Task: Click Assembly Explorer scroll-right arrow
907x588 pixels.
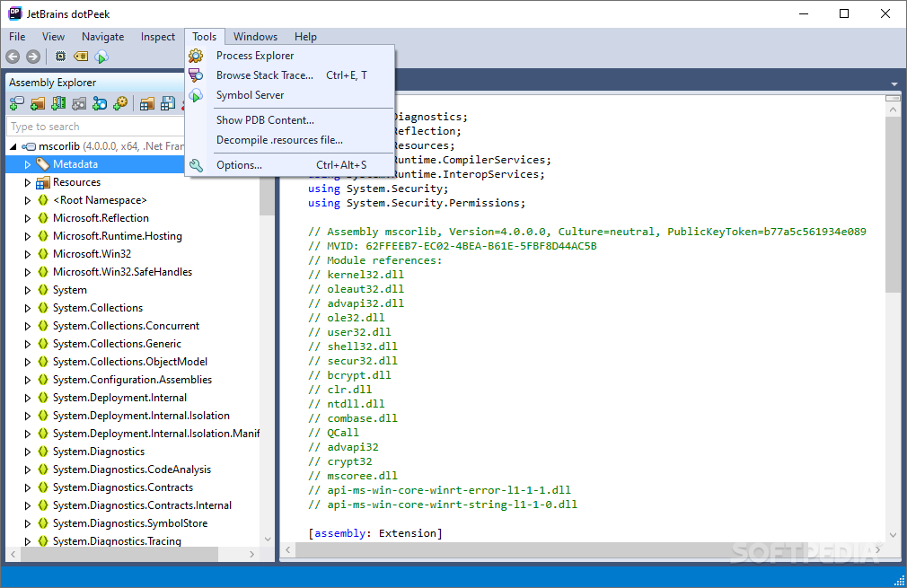Action: click(251, 554)
